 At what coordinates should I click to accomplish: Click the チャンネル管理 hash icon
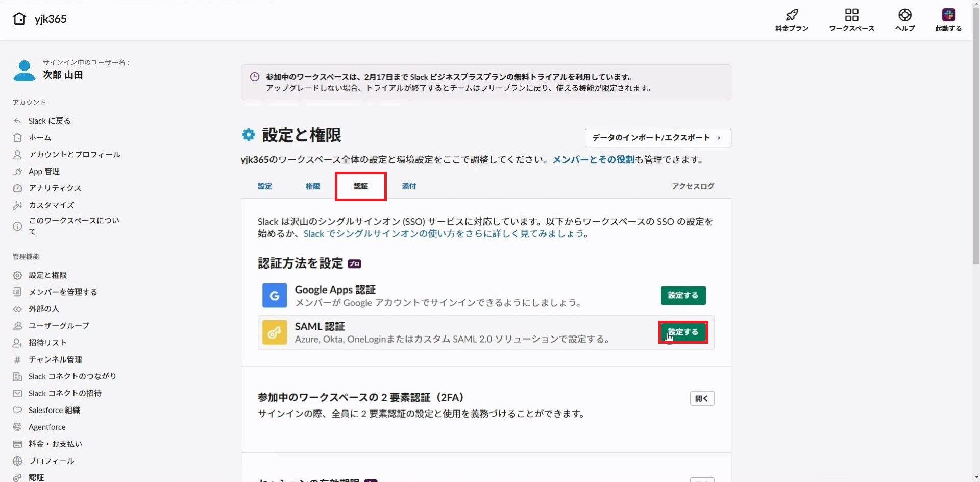[x=17, y=359]
